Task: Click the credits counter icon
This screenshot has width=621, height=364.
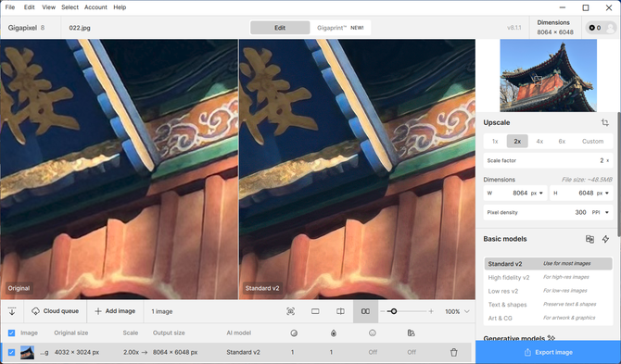Action: click(595, 28)
